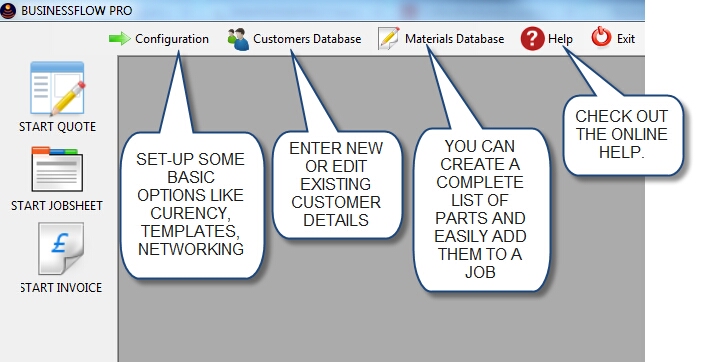Open Customers Database from the toolbar

pos(307,39)
